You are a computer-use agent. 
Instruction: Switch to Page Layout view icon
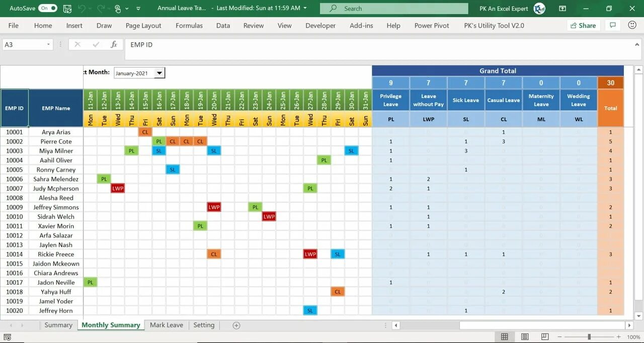525,337
